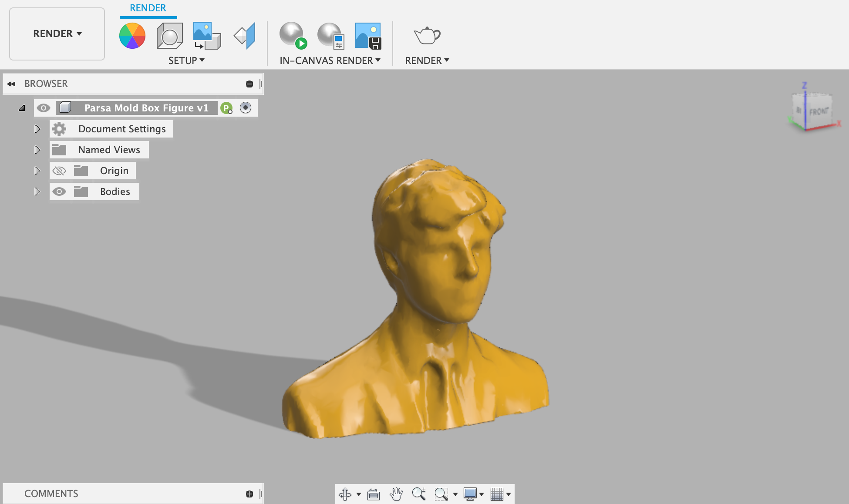Activate the root component radio button
849x504 pixels.
point(246,108)
